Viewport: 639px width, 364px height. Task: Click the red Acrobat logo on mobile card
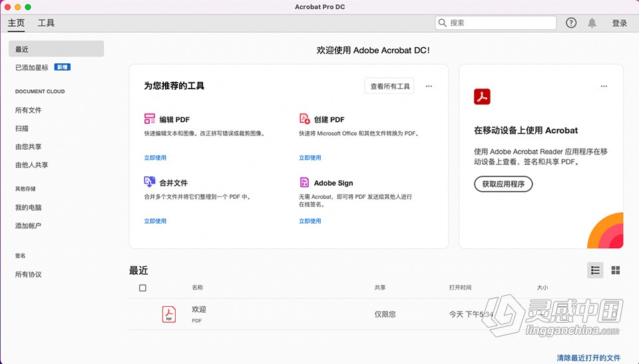click(x=482, y=96)
